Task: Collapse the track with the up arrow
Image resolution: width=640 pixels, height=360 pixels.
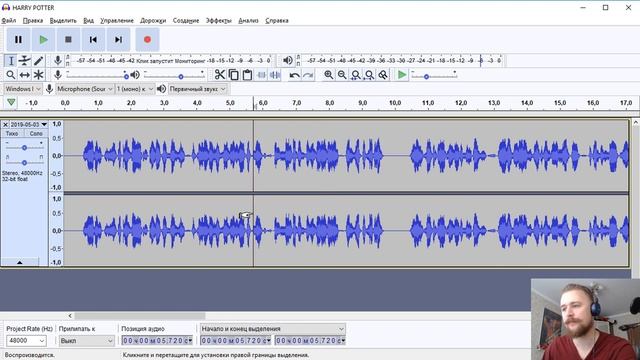Action: click(x=20, y=262)
